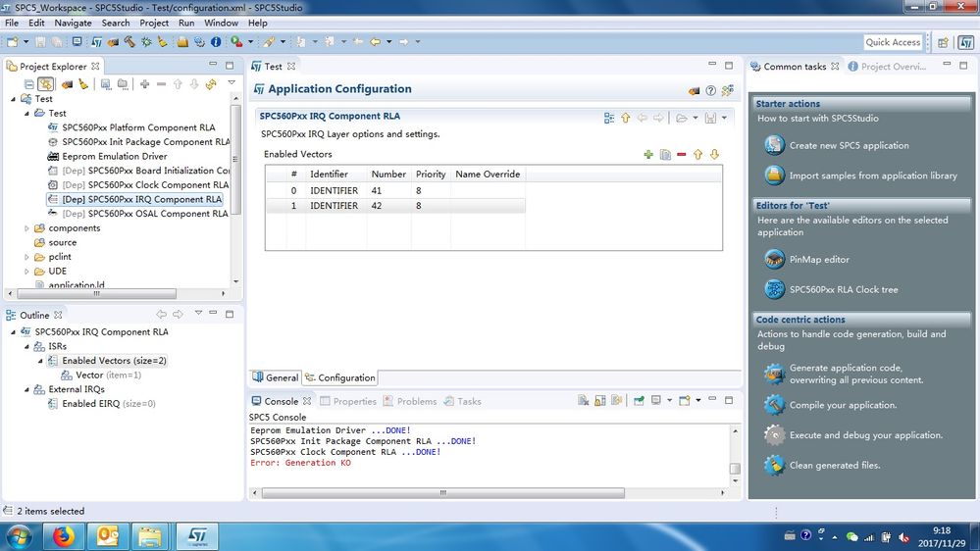Viewport: 980px width, 551px height.
Task: Click Number cell 42 in vectors table
Action: (x=388, y=206)
